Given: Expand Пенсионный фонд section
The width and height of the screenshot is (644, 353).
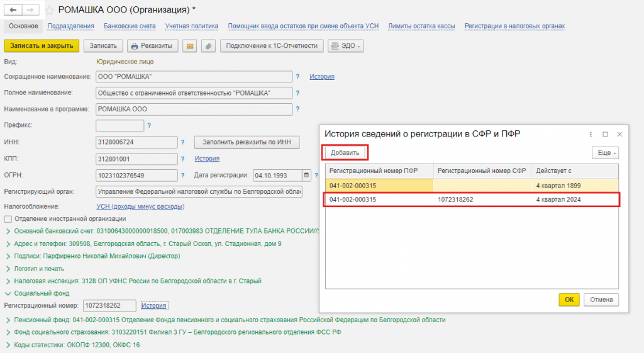Looking at the screenshot, I should (x=8, y=320).
